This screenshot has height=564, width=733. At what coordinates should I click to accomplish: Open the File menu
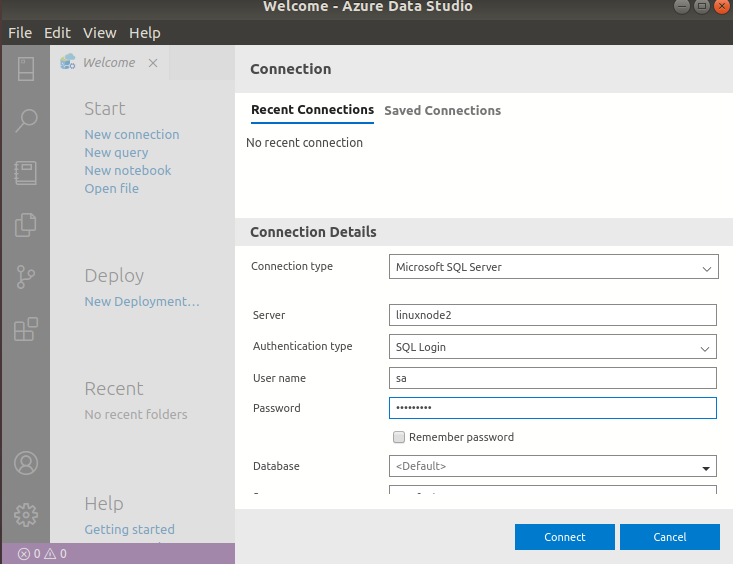20,33
